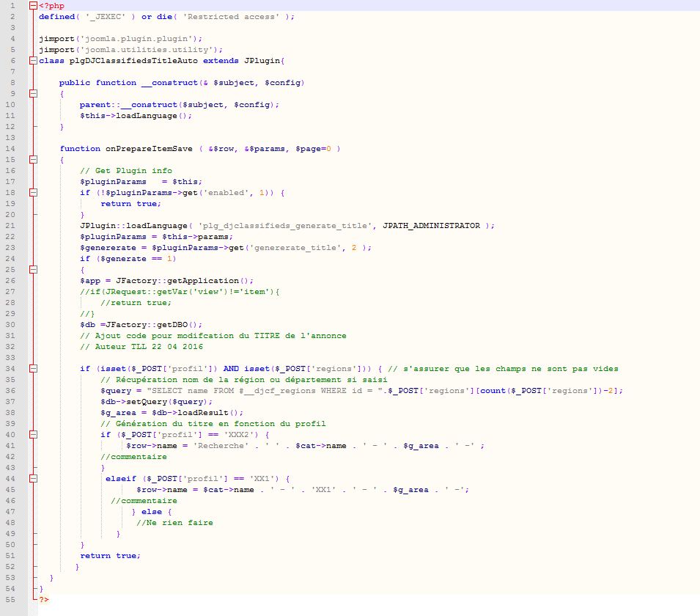The height and width of the screenshot is (616, 700).
Task: Click the elseif keyword on line 44
Action: point(120,478)
